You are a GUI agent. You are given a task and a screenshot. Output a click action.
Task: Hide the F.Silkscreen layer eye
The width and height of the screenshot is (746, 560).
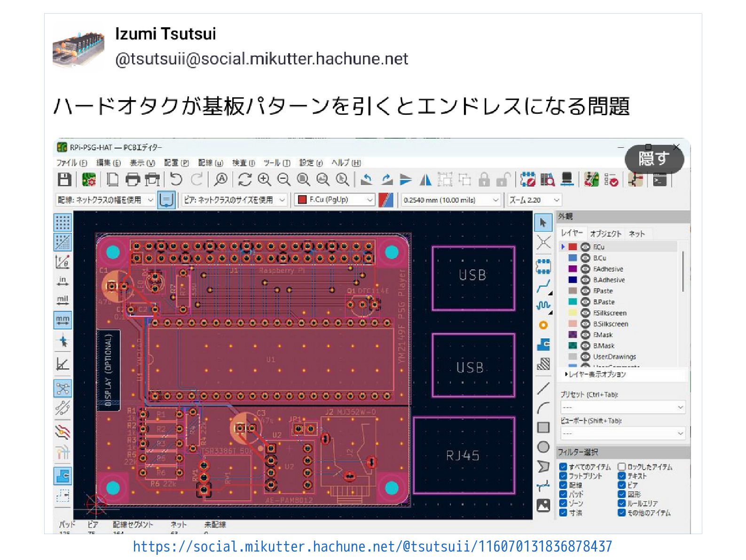coord(585,313)
